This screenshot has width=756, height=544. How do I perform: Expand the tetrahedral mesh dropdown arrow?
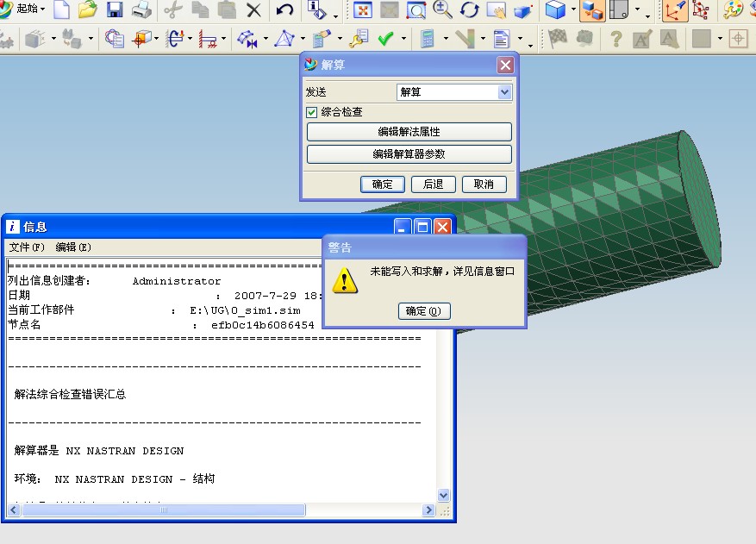pos(303,39)
